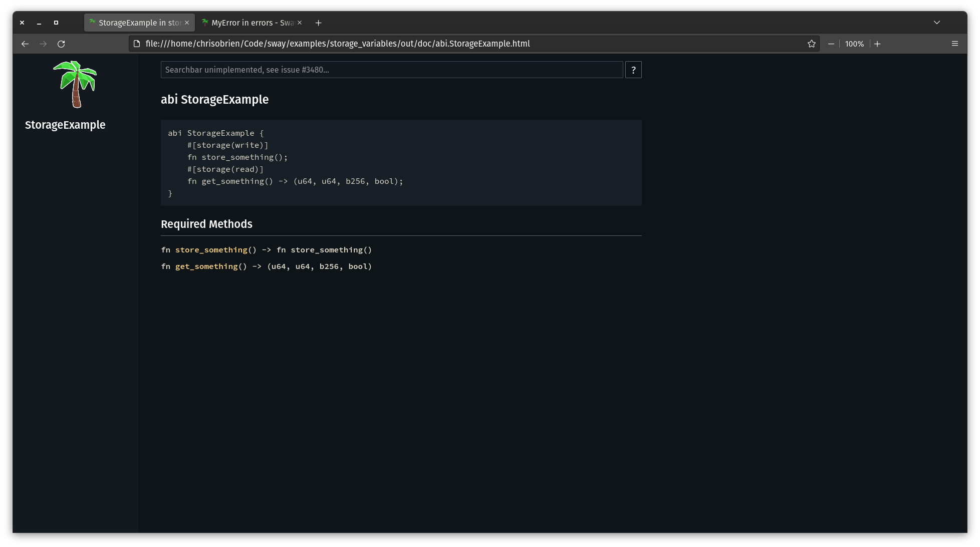
Task: Open a new tab with the plus icon
Action: tap(318, 23)
